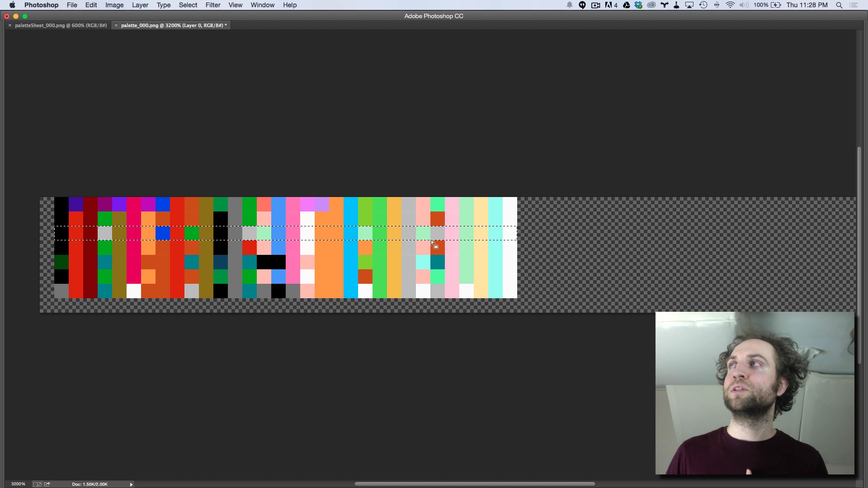Screen dimensions: 868x488
Task: Click the Wi-Fi status icon
Action: click(x=730, y=5)
